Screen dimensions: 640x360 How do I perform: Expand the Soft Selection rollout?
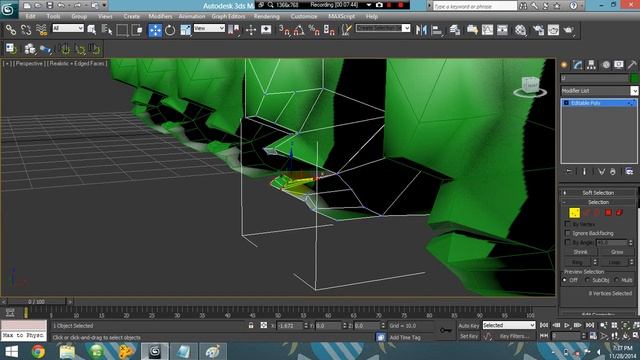point(598,193)
